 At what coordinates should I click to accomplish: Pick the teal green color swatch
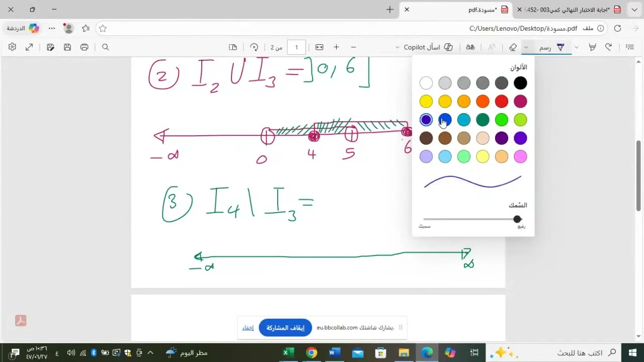[x=482, y=120]
